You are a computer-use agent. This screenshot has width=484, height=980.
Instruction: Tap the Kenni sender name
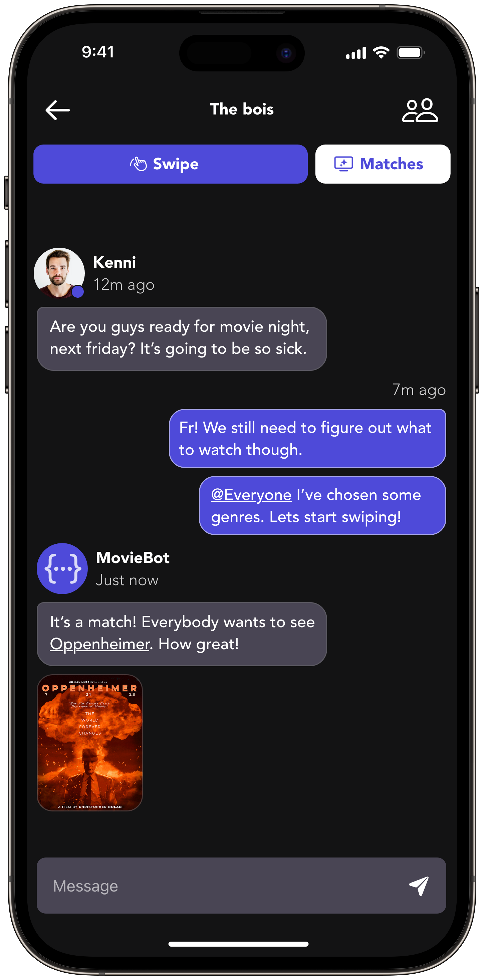click(114, 262)
